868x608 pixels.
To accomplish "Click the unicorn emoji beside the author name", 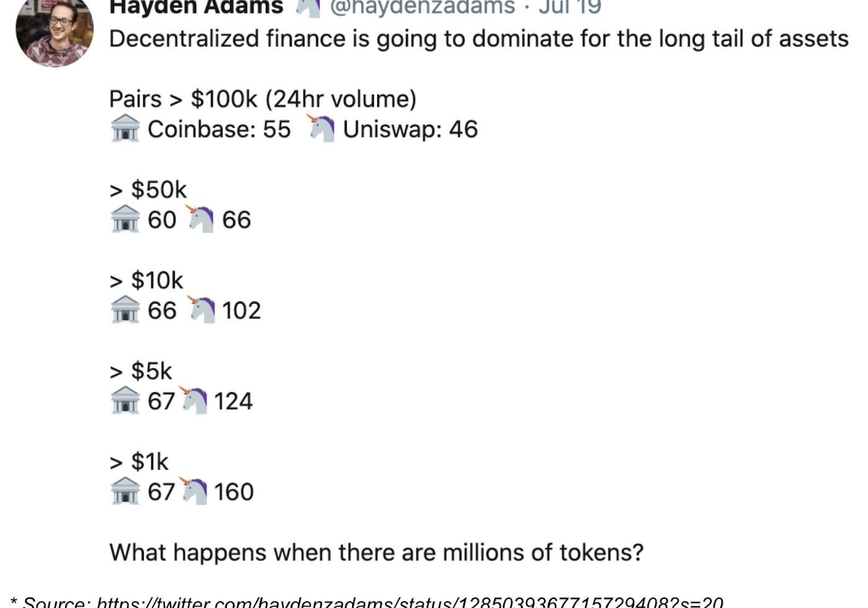I will click(x=308, y=7).
